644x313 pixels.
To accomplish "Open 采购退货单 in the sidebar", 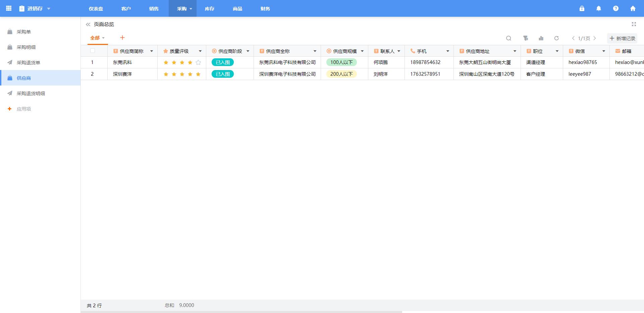I will click(29, 63).
